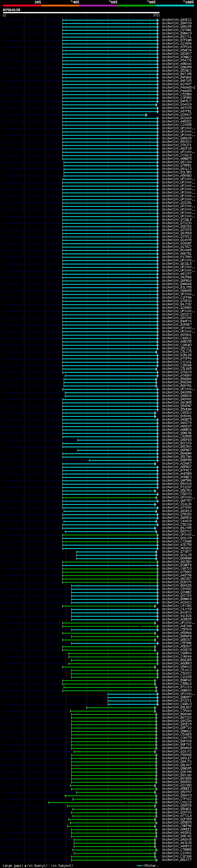This screenshot has height=868, width=197.
Task: Select the UniRef100_A8XFS9 label
Action: click(x=177, y=149)
